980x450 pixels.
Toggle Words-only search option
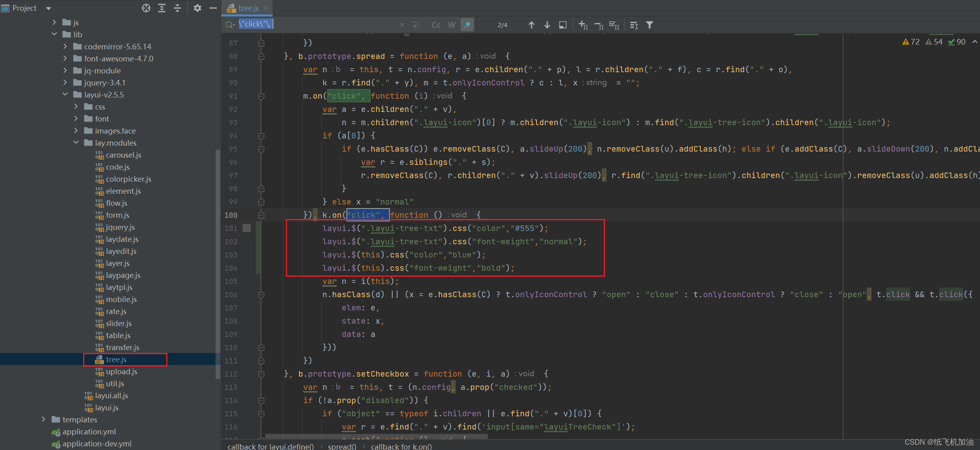(452, 25)
